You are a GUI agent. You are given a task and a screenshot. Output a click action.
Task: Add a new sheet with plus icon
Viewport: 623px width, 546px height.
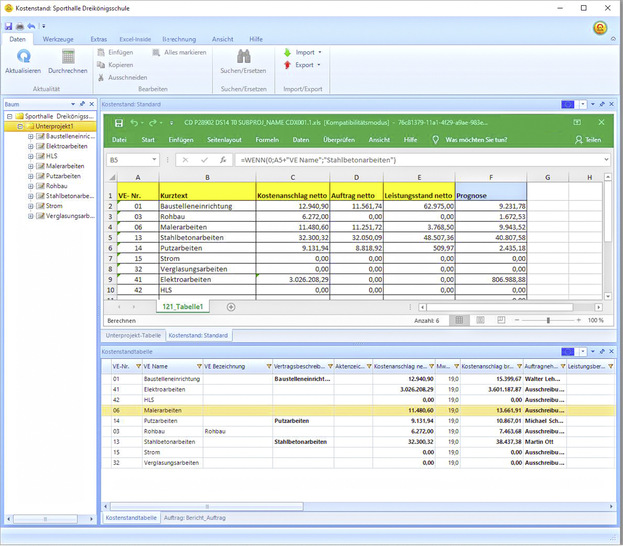click(231, 306)
